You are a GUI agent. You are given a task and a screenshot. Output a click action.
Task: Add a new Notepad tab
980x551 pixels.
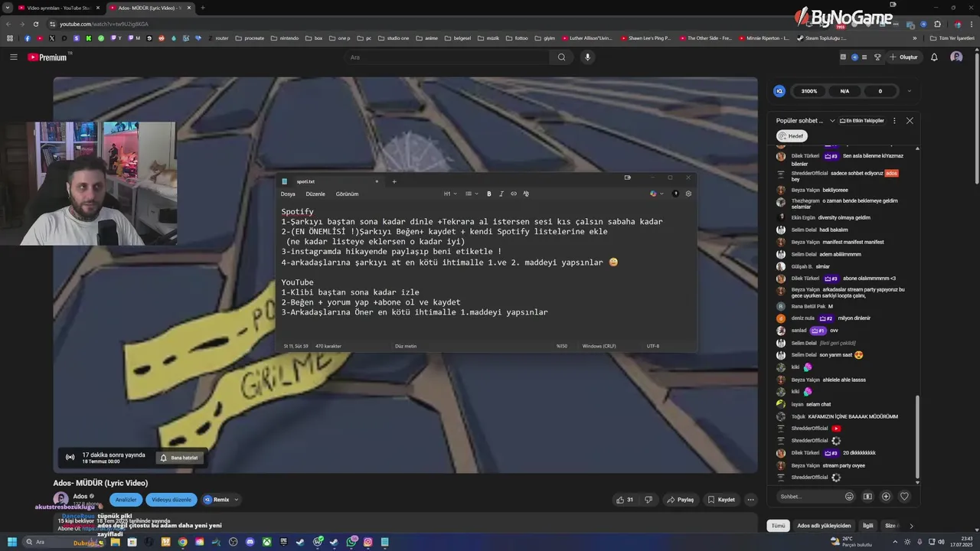pos(394,181)
